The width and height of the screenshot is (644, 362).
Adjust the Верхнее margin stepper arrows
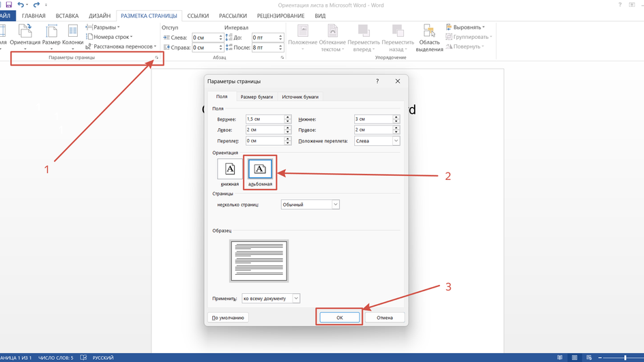[x=287, y=119]
